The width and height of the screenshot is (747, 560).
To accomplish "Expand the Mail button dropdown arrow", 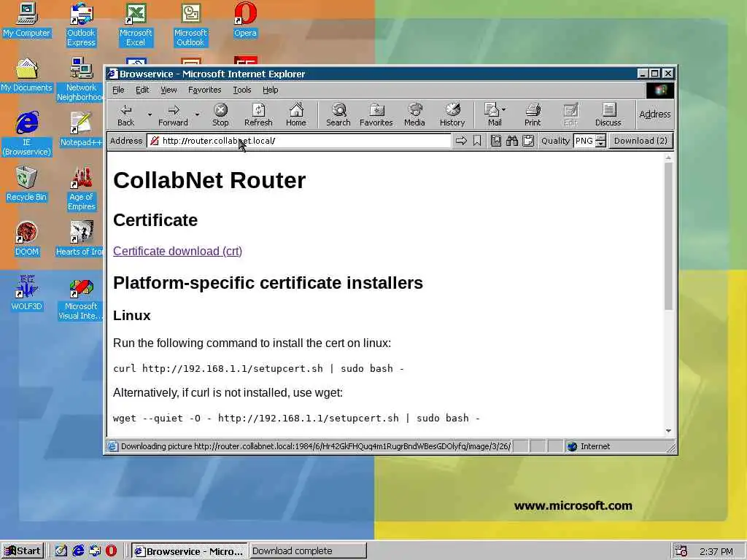I will point(504,109).
